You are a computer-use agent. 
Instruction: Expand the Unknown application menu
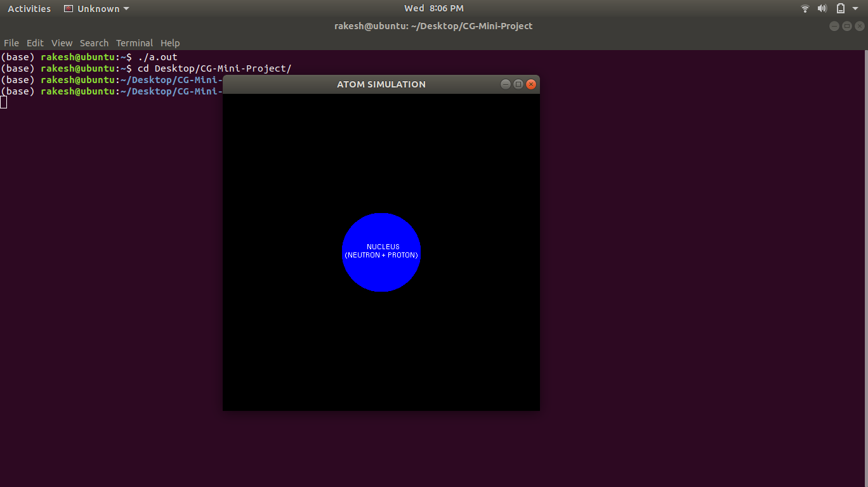[96, 8]
